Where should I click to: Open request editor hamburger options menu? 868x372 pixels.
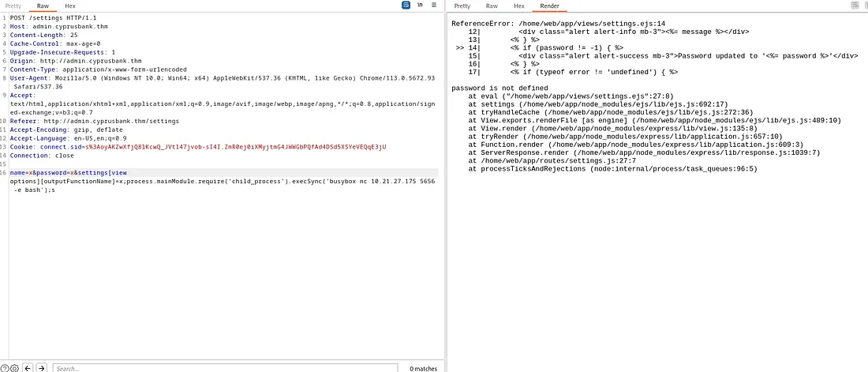(434, 5)
